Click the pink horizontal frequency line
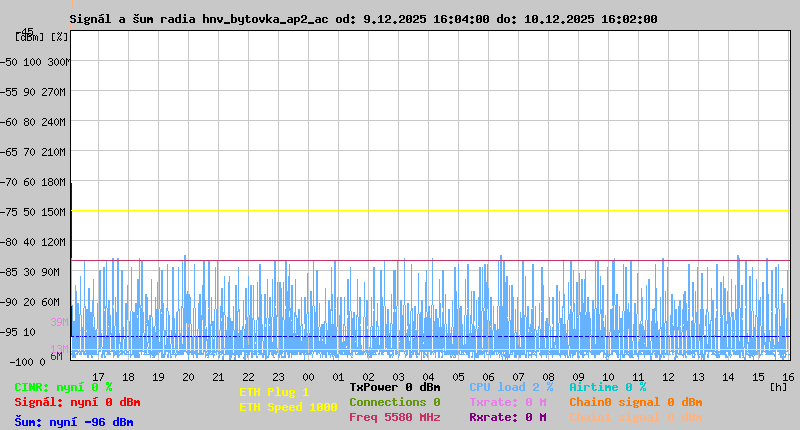The width and height of the screenshot is (800, 430). click(430, 261)
